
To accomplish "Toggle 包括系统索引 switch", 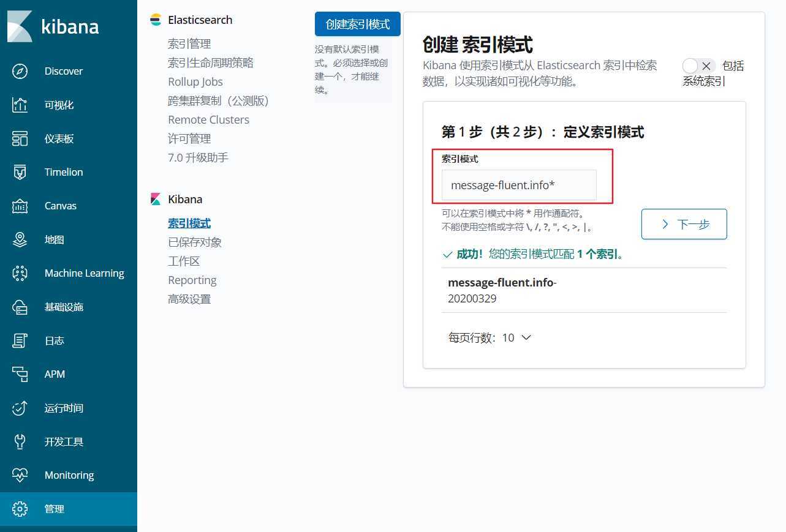I will click(x=698, y=66).
